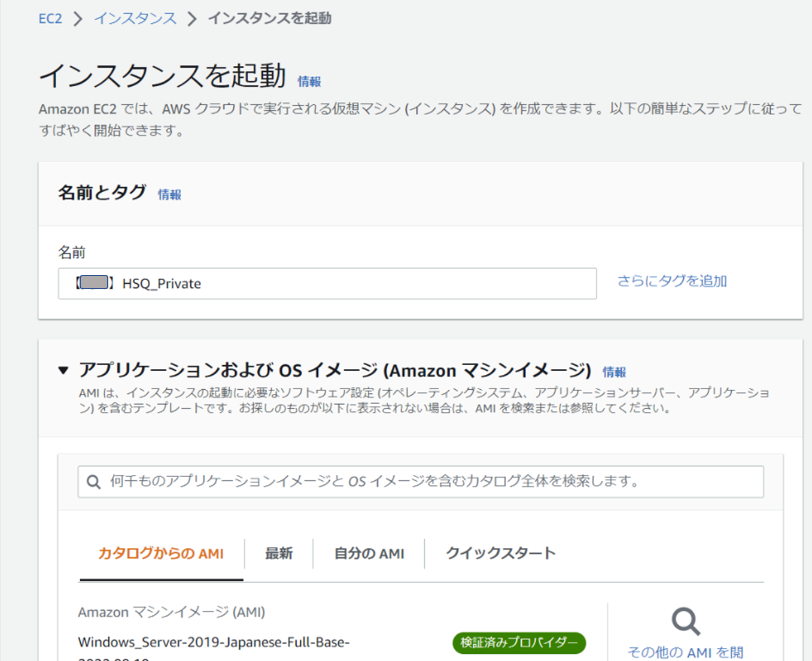Screen dimensions: 812x661
Task: Focus the AMI catalog search field
Action: 421,482
